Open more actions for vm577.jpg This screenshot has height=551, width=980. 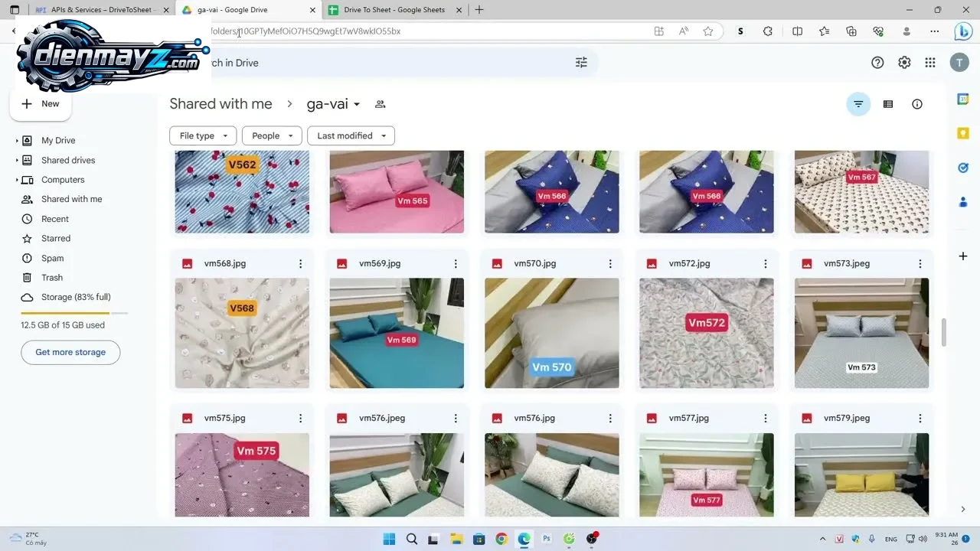click(x=766, y=419)
